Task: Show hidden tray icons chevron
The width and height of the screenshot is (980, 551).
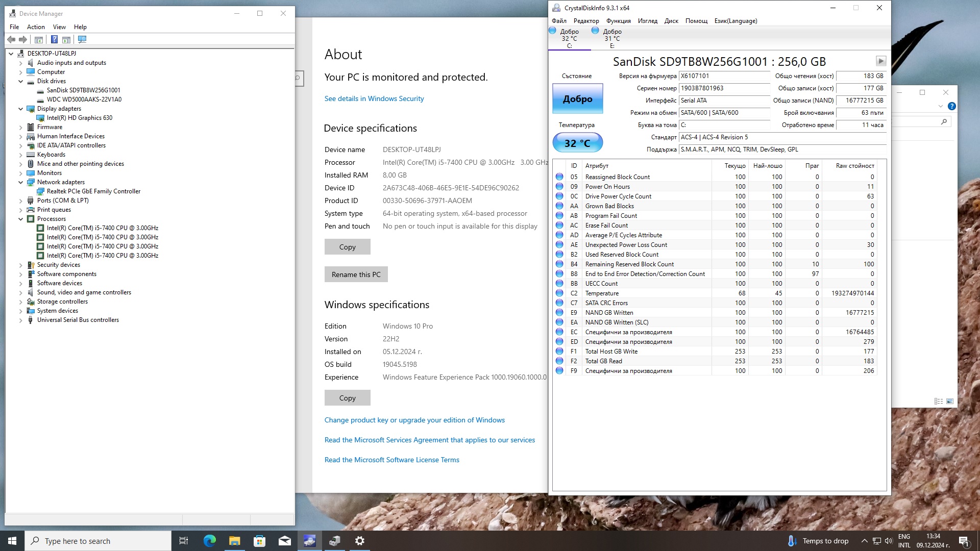Action: point(864,541)
